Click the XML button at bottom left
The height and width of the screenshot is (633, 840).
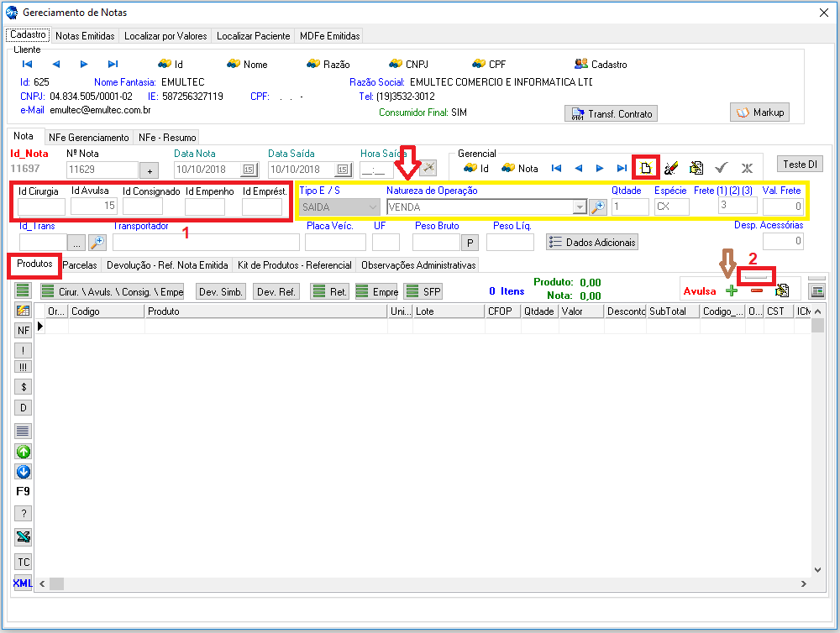coord(24,583)
